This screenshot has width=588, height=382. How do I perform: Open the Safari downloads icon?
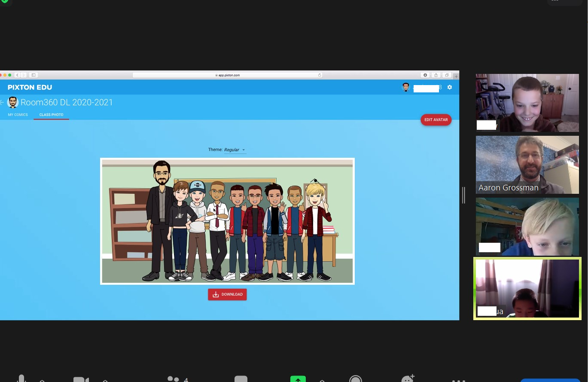[x=425, y=75]
